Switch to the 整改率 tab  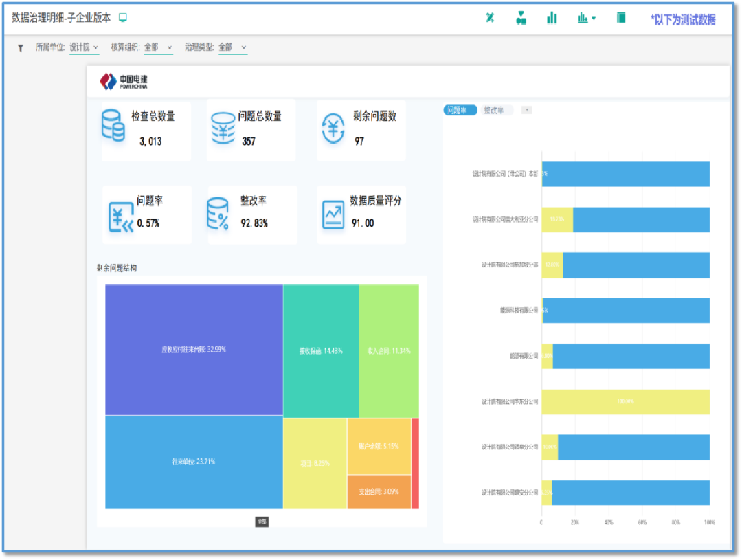coord(495,111)
